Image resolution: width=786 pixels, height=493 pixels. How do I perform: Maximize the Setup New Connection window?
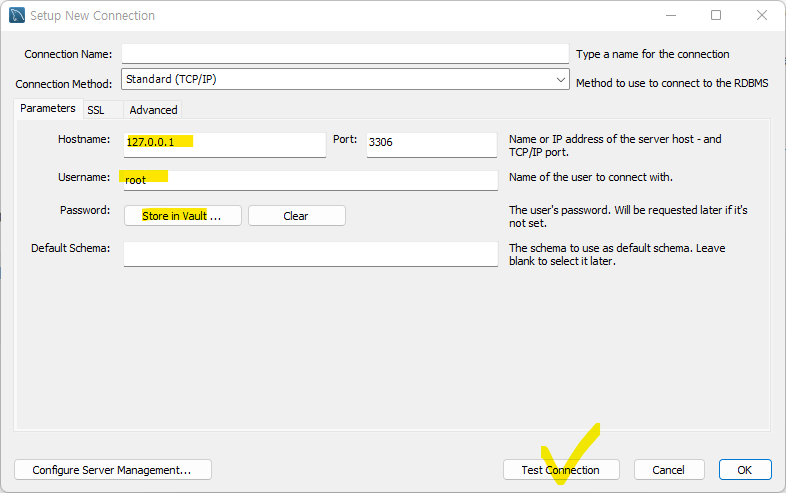(716, 16)
